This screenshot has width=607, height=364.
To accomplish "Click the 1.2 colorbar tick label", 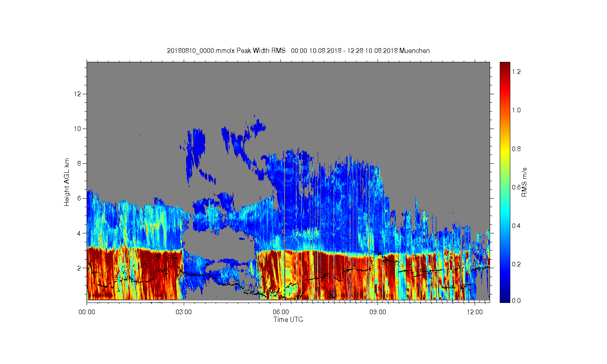I will (516, 72).
